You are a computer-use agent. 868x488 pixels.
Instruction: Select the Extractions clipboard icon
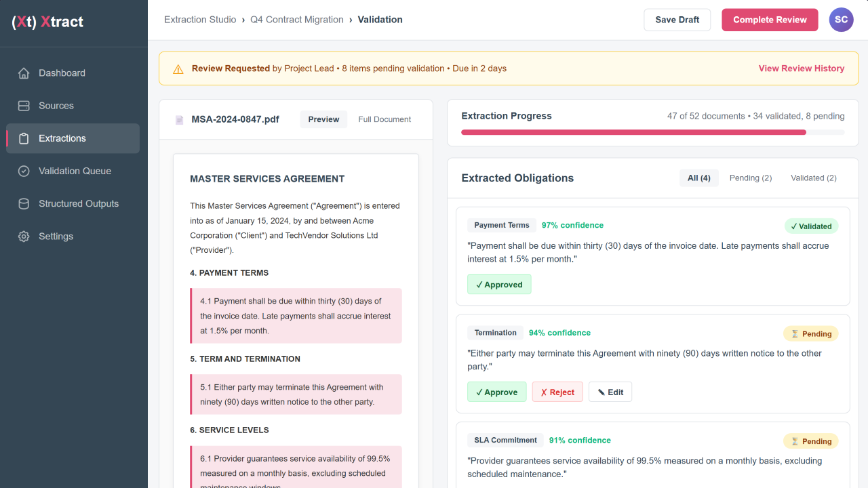coord(24,138)
